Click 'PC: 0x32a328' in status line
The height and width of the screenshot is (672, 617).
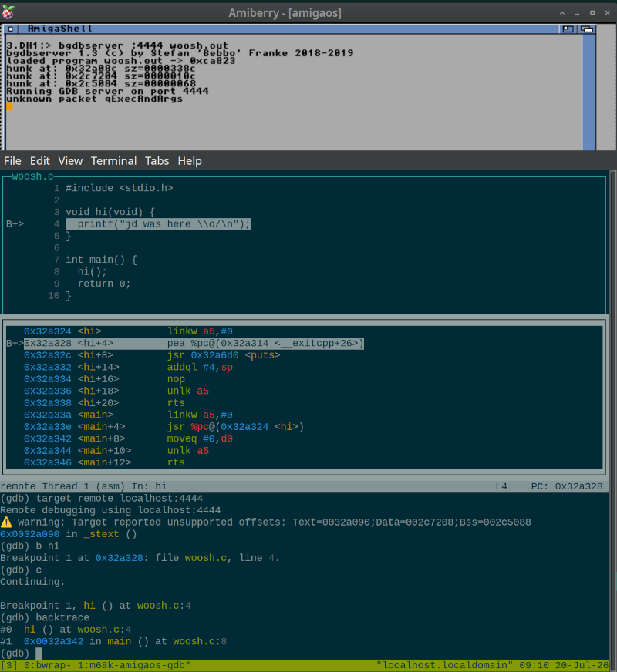[567, 486]
